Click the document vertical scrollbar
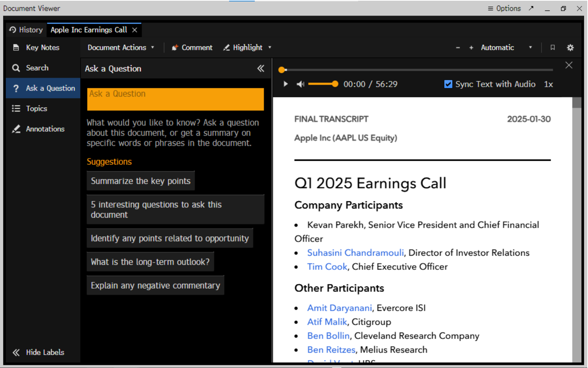The image size is (588, 368). tap(576, 230)
